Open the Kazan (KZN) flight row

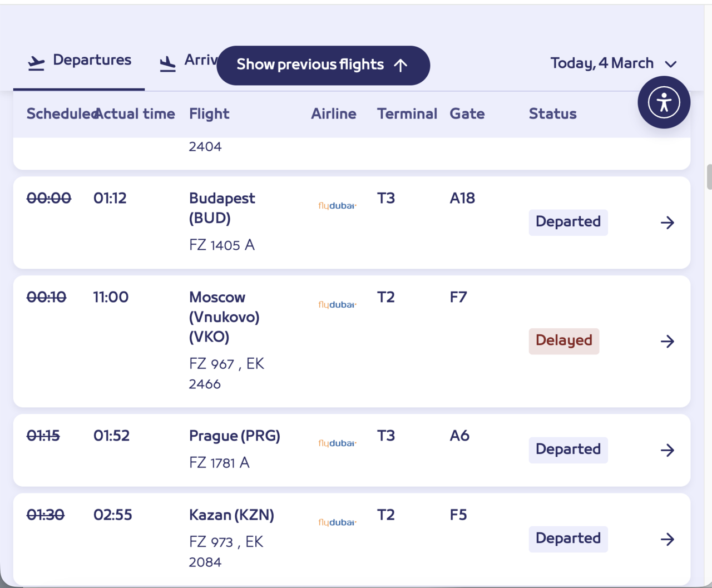231,515
